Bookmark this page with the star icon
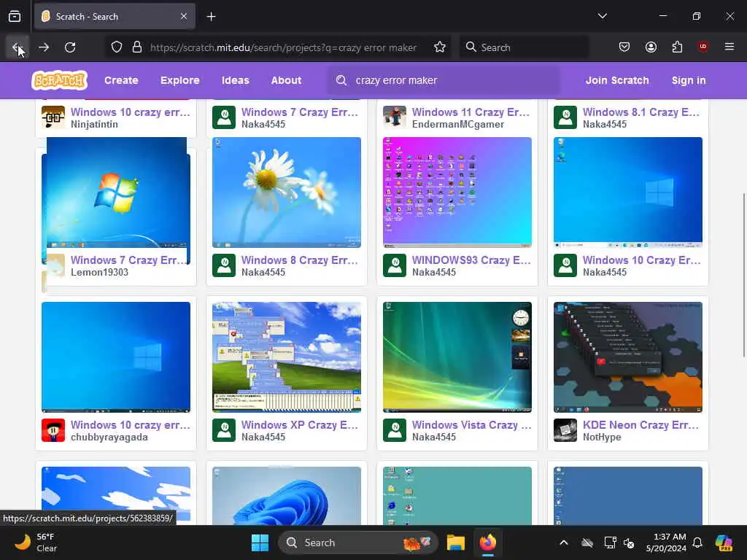747x560 pixels. tap(440, 47)
